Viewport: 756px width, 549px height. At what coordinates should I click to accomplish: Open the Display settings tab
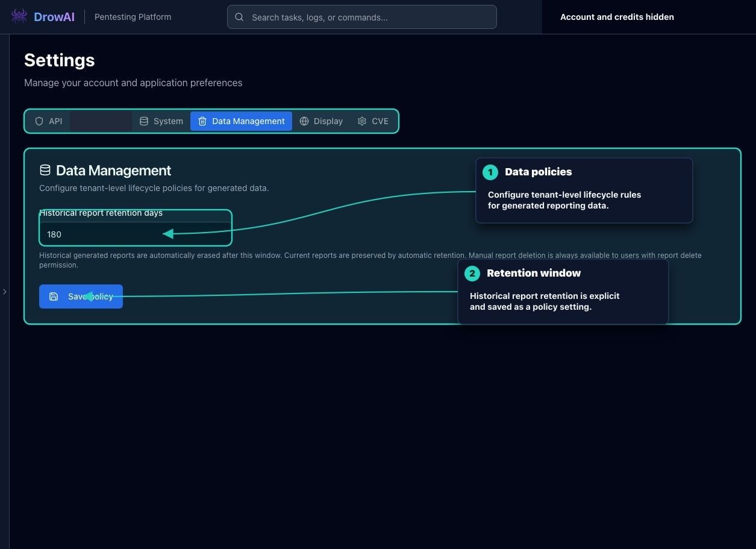click(321, 121)
